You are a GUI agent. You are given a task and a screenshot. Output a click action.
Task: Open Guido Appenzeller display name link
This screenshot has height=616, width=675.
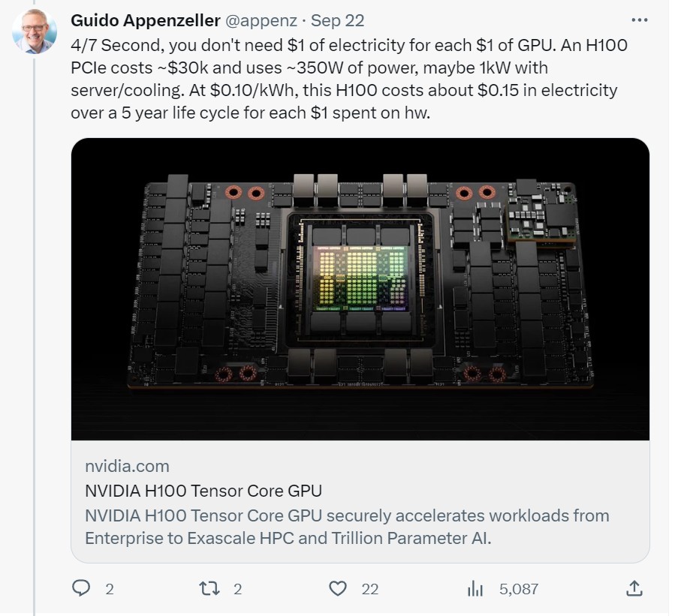tap(146, 20)
